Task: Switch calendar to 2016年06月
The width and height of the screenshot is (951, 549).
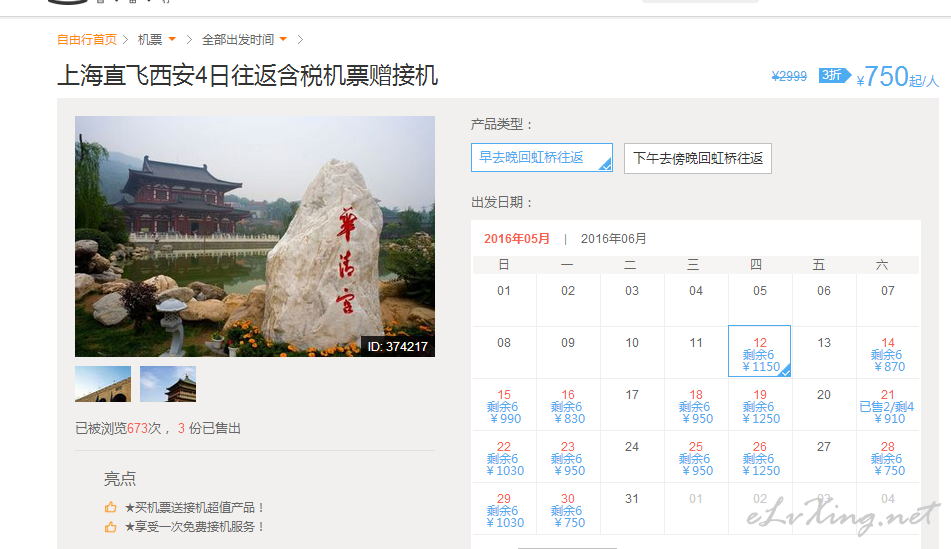Action: [x=613, y=239]
